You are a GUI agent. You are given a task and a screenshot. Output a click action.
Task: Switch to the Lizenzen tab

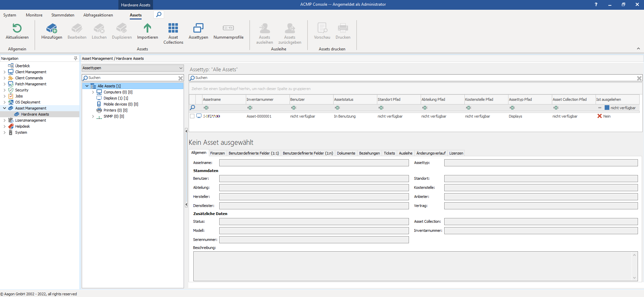point(456,153)
